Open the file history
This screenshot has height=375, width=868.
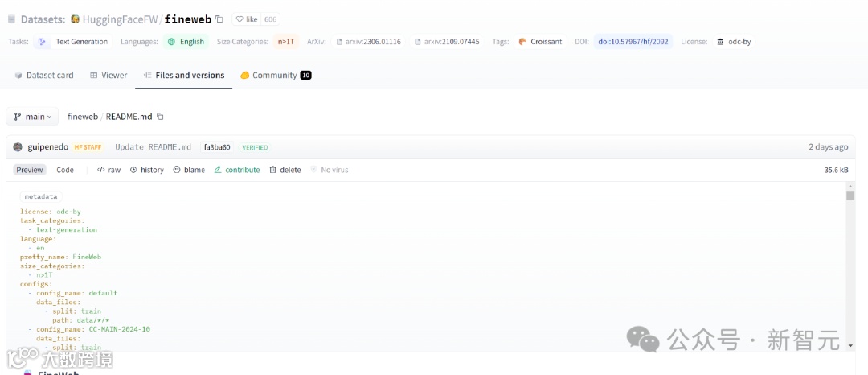pyautogui.click(x=147, y=170)
